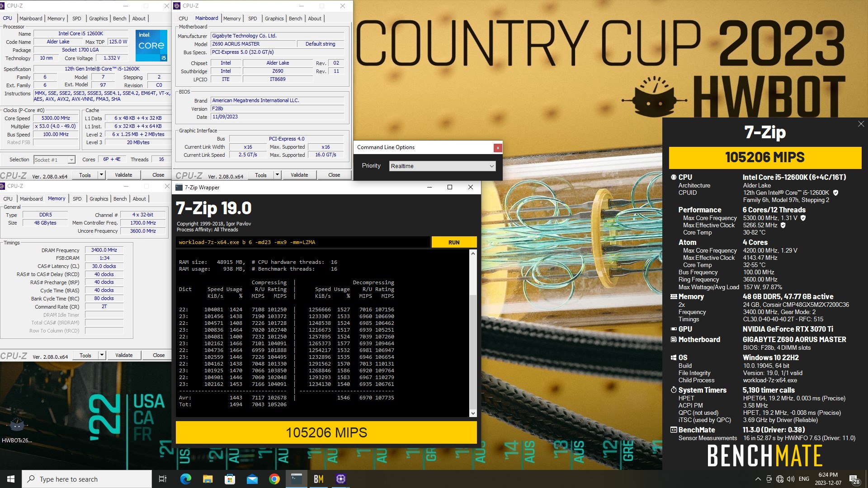Image resolution: width=868 pixels, height=488 pixels.
Task: Click the System Timers clock icon in BenchMate
Action: pyautogui.click(x=674, y=390)
